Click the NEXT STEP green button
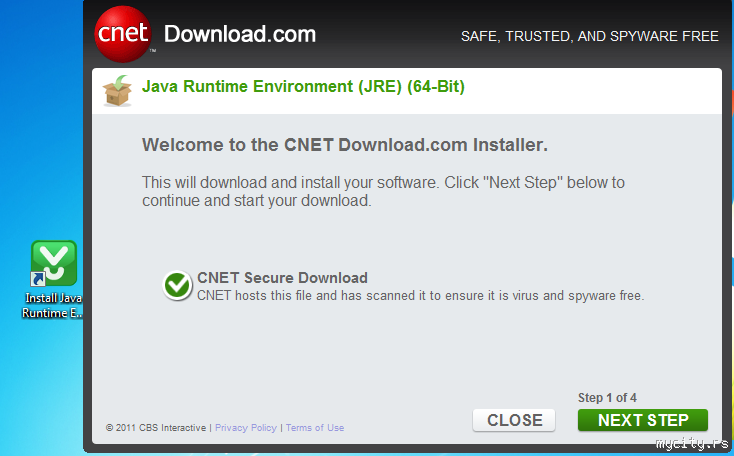This screenshot has width=734, height=456. click(643, 420)
